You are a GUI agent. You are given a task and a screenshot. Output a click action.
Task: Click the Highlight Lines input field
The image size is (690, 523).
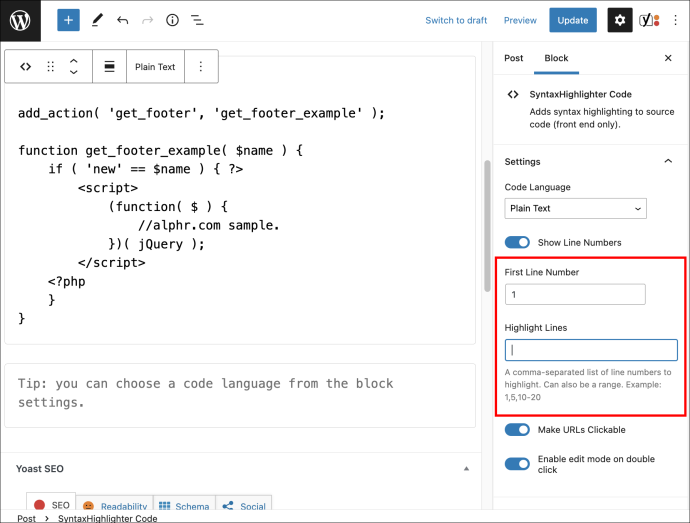pyautogui.click(x=591, y=350)
